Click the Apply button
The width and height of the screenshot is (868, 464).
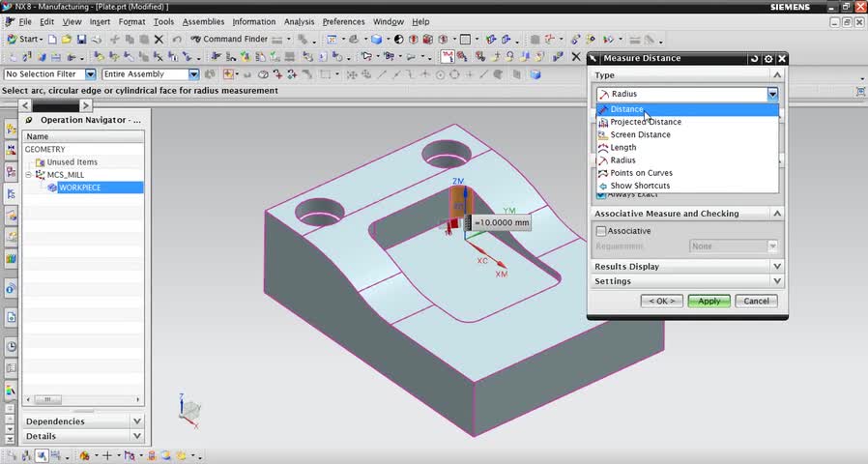709,301
